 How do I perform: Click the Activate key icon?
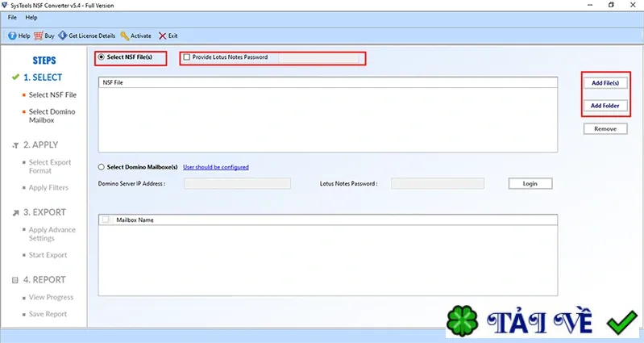point(124,36)
